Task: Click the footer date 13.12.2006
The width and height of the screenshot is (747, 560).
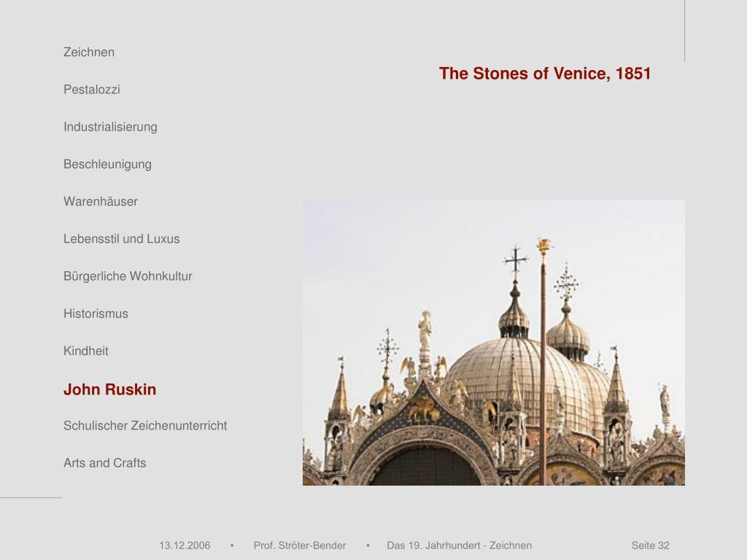Action: tap(185, 545)
